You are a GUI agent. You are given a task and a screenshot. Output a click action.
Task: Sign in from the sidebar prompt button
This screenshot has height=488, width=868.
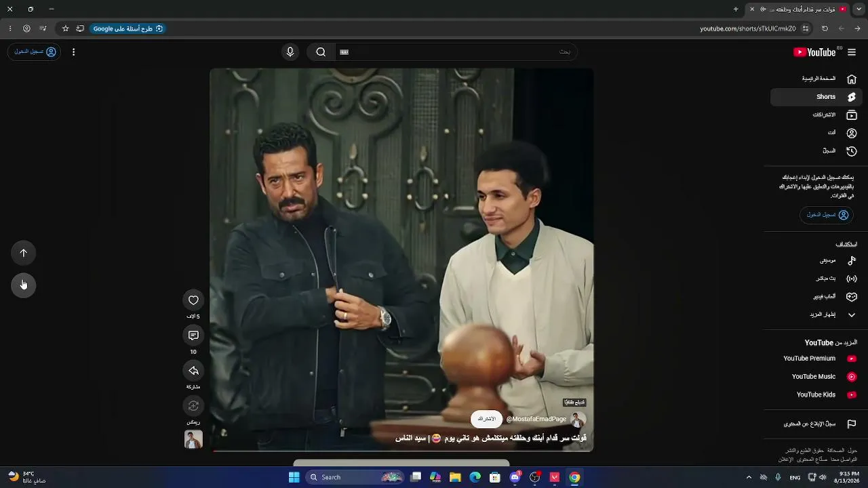point(827,215)
